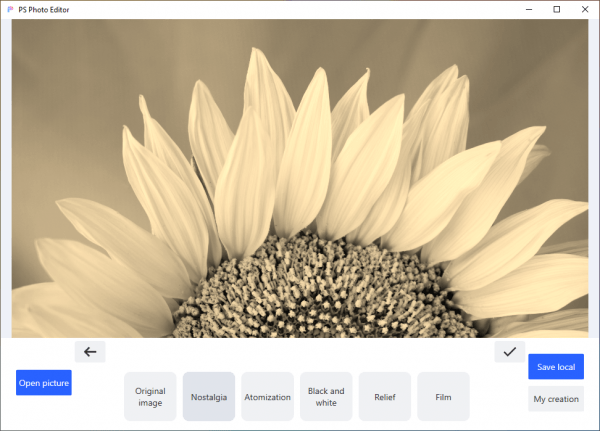
Task: Apply the Atomization filter
Action: pos(267,397)
